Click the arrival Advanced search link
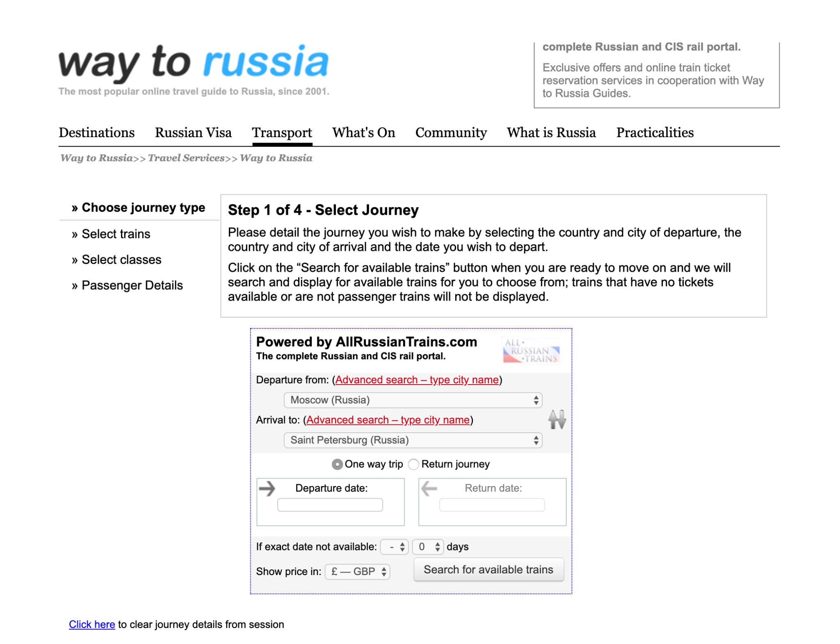840x644 pixels. pyautogui.click(x=388, y=420)
